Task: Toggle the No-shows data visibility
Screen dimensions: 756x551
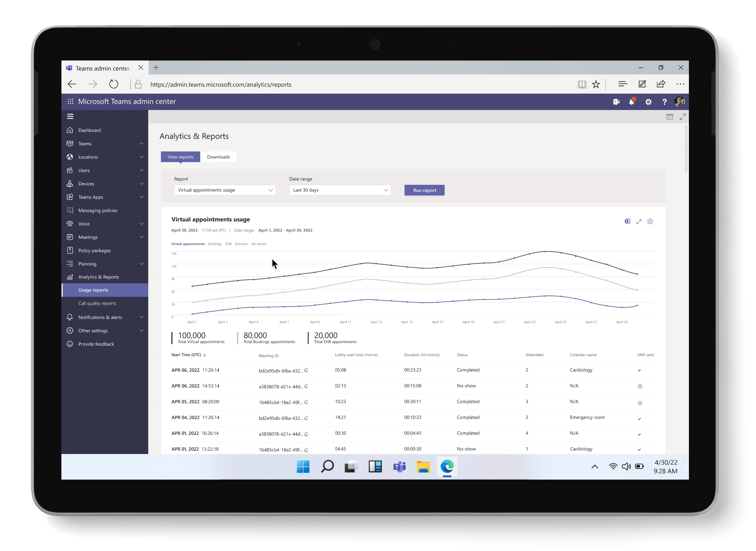Action: pos(259,244)
